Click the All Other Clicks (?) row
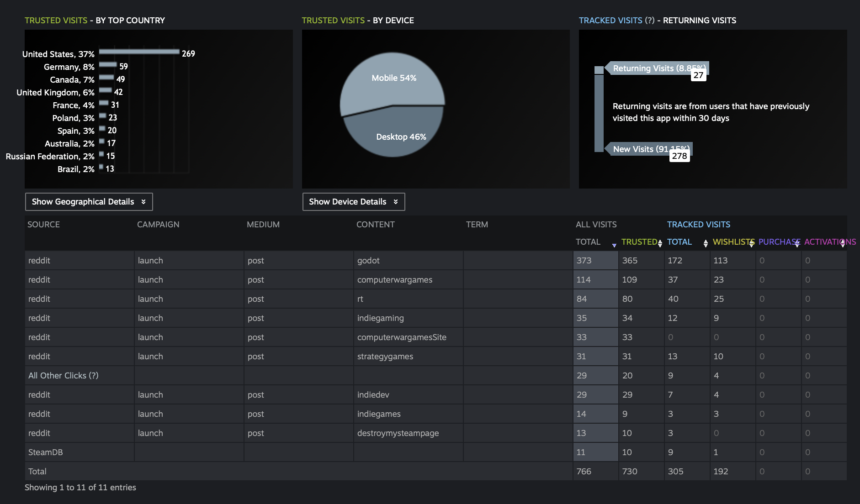 click(436, 376)
